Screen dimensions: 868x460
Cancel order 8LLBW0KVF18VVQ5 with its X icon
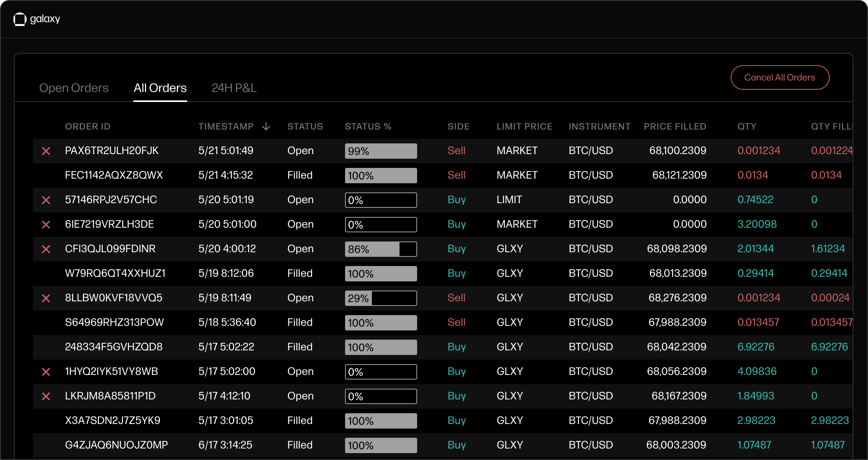46,298
